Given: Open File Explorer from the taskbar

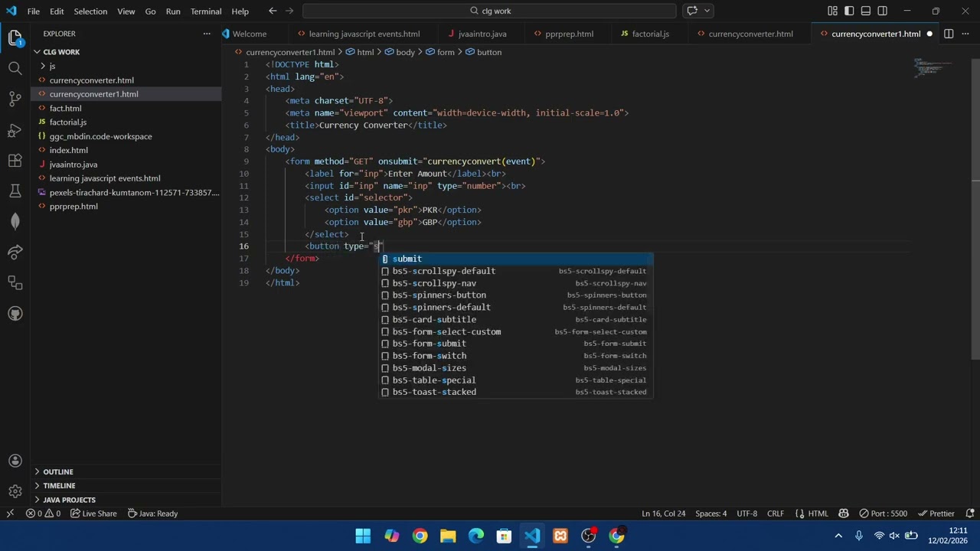Looking at the screenshot, I should click(448, 536).
